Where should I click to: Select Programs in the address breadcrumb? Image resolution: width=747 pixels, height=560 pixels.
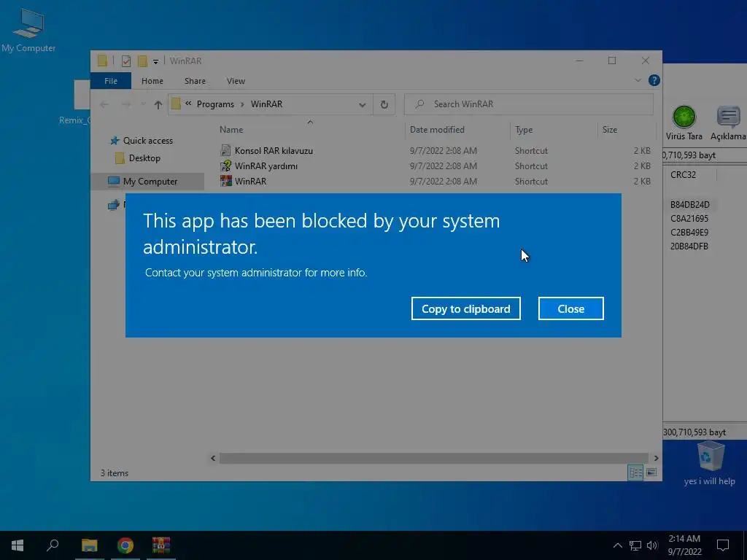click(x=215, y=104)
